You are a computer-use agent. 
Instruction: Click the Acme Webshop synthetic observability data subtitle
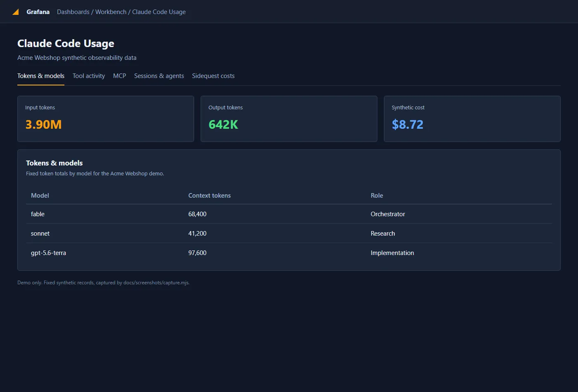(x=77, y=58)
